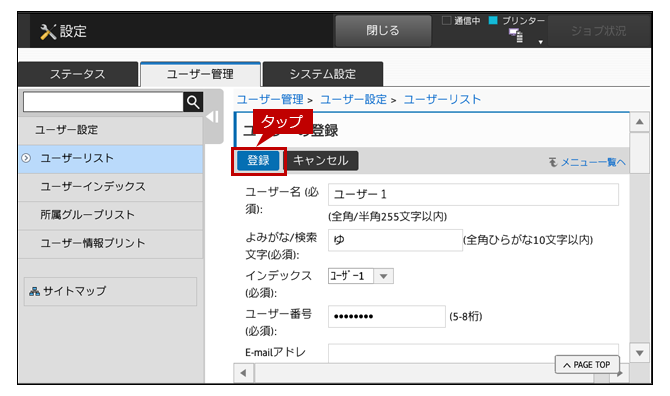Click the PAGE TOP button
The width and height of the screenshot is (670, 396).
coord(587,365)
